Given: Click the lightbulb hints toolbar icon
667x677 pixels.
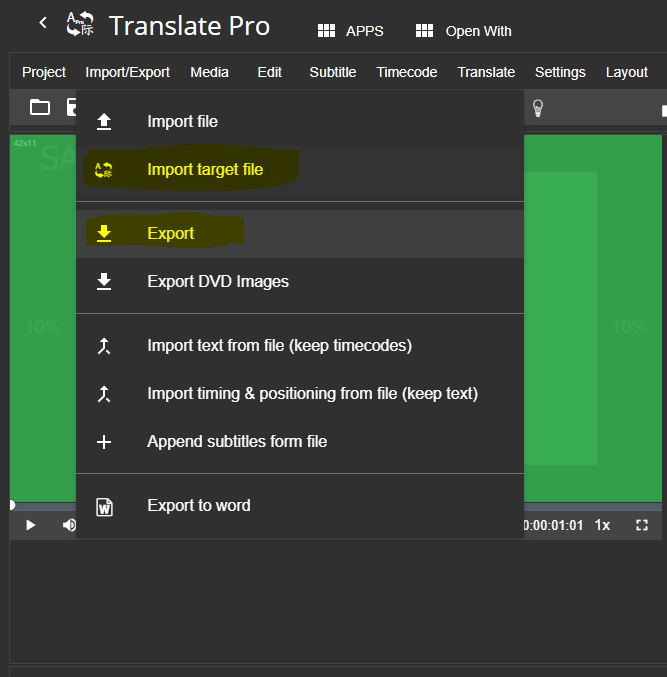Looking at the screenshot, I should [x=537, y=108].
